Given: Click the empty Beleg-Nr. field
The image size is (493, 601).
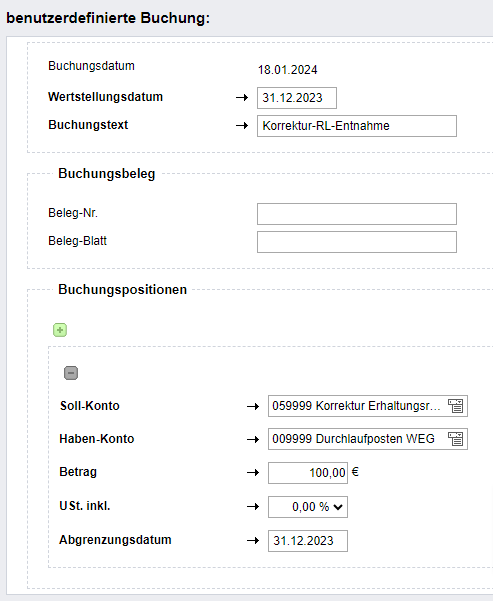Looking at the screenshot, I should [357, 214].
